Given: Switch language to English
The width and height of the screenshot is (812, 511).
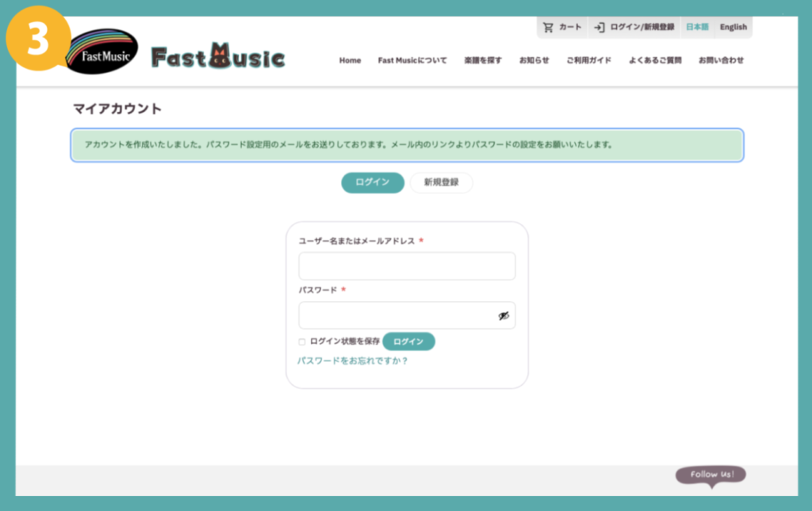Looking at the screenshot, I should point(733,27).
